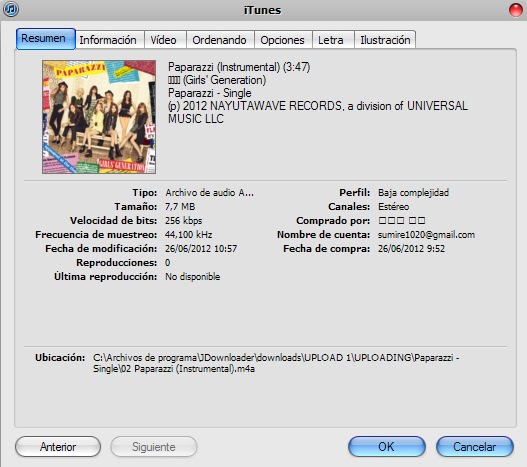The width and height of the screenshot is (527, 467).
Task: Select the Resumen tab
Action: pyautogui.click(x=46, y=39)
